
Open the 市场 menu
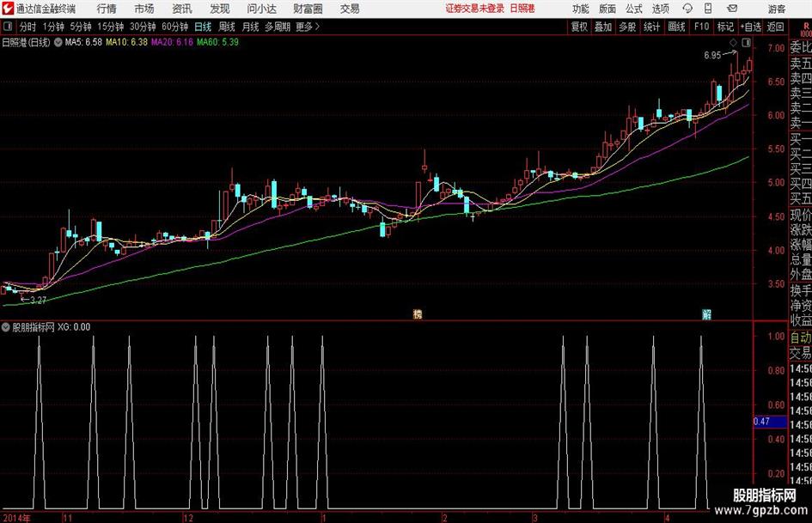click(144, 9)
